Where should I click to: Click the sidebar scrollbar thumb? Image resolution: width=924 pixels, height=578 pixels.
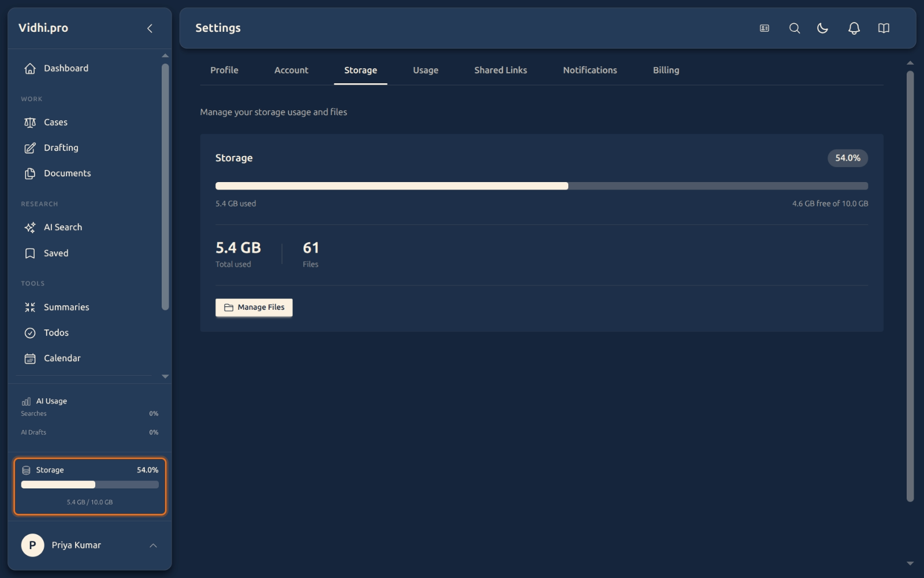pos(165,187)
